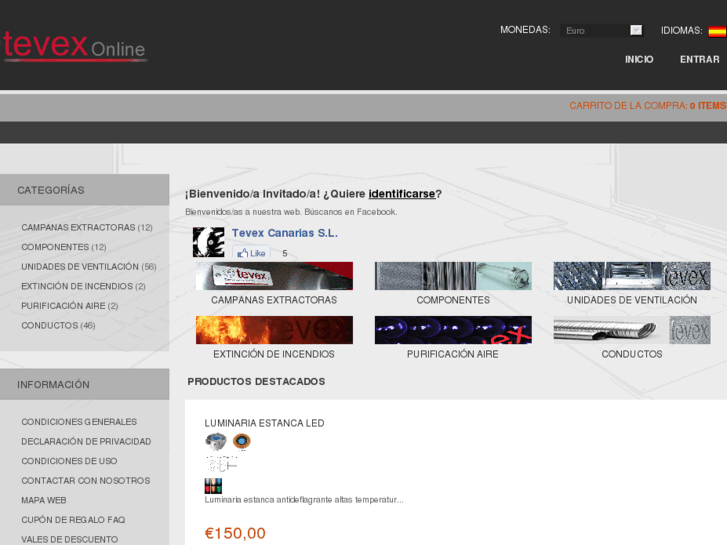Viewport: 727px width, 545px height.
Task: Click the tevex Online logo
Action: tap(74, 46)
